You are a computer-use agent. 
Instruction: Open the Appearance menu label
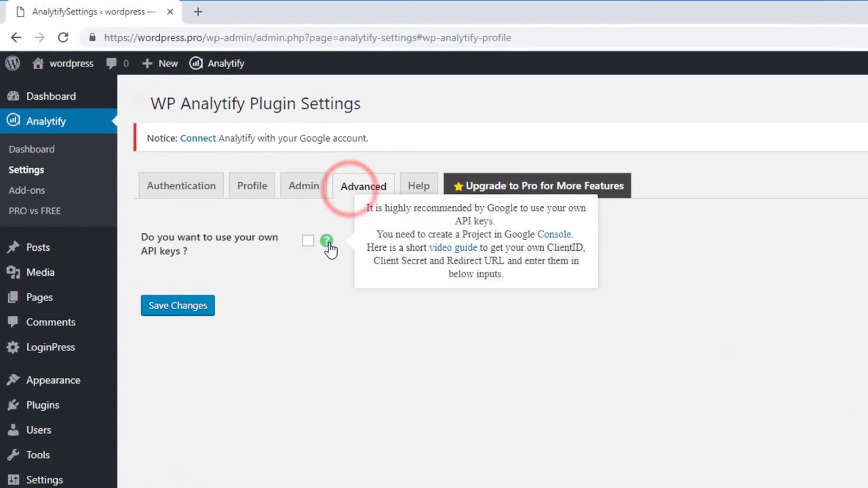pyautogui.click(x=54, y=380)
